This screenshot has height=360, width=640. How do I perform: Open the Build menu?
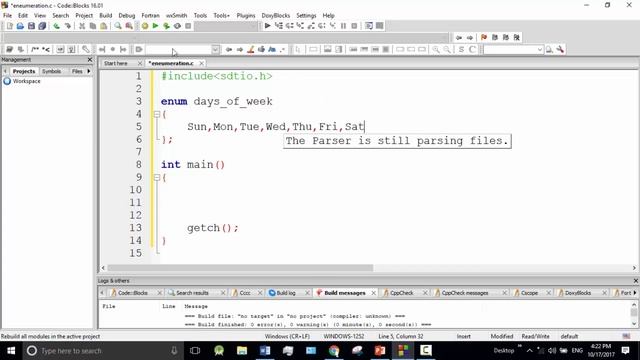coord(106,15)
